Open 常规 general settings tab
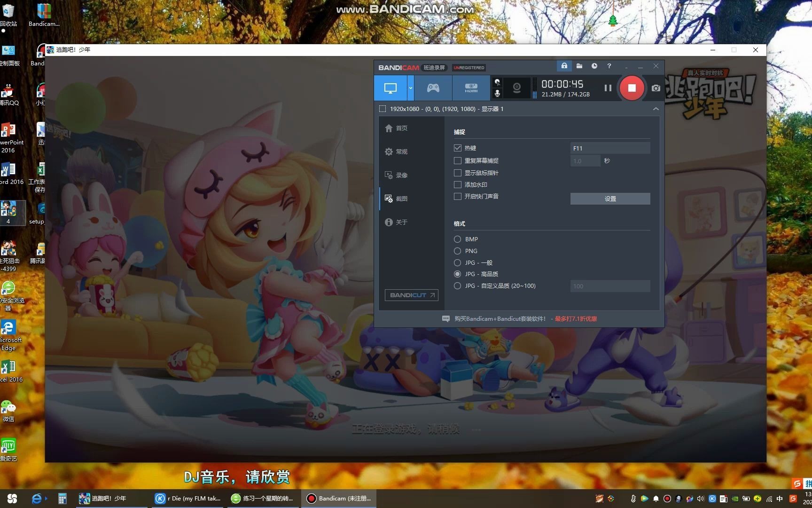 click(396, 151)
